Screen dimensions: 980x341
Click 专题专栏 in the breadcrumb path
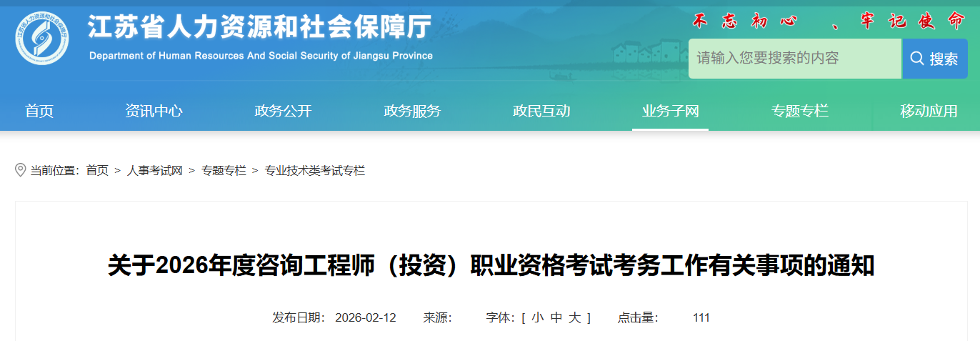coord(224,171)
